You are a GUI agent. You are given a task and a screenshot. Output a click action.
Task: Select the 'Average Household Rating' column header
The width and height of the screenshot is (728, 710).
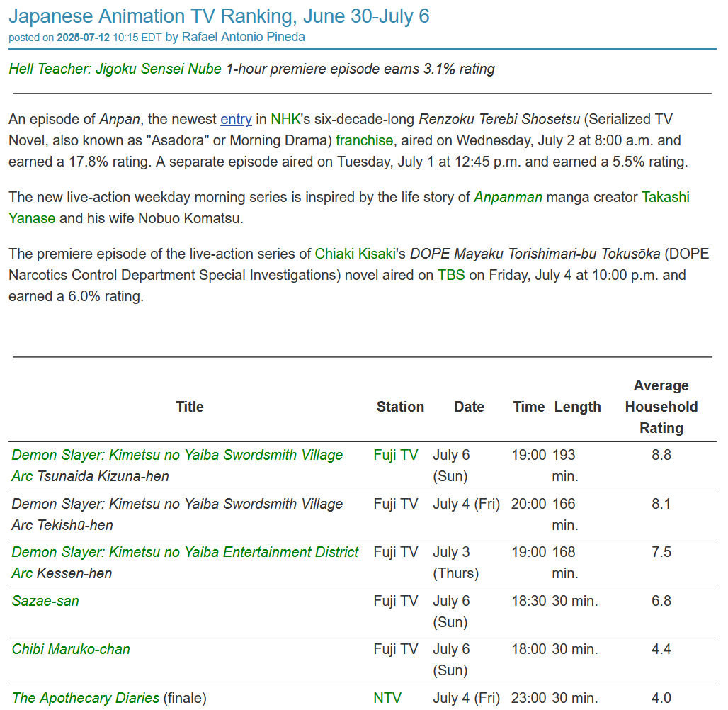[661, 407]
